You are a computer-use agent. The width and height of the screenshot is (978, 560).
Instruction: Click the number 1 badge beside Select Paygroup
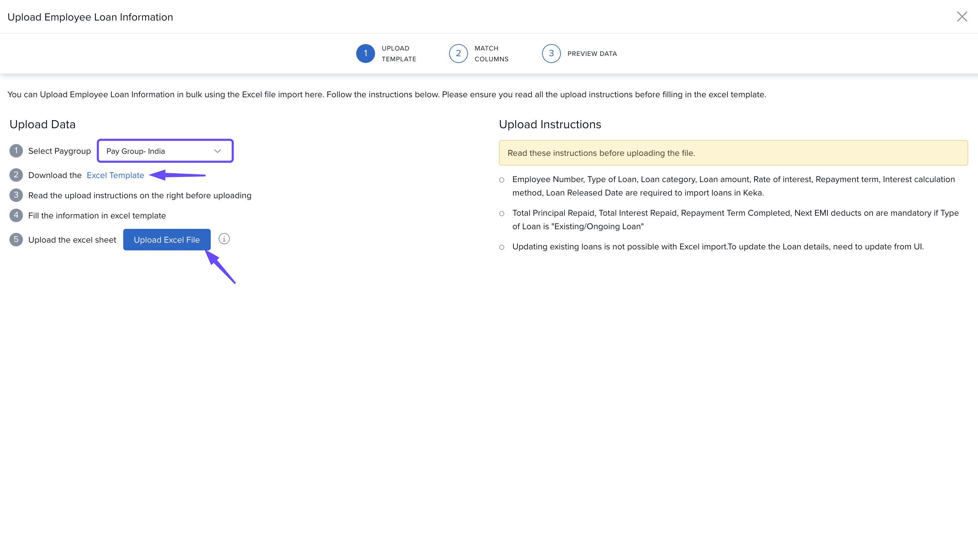tap(16, 151)
